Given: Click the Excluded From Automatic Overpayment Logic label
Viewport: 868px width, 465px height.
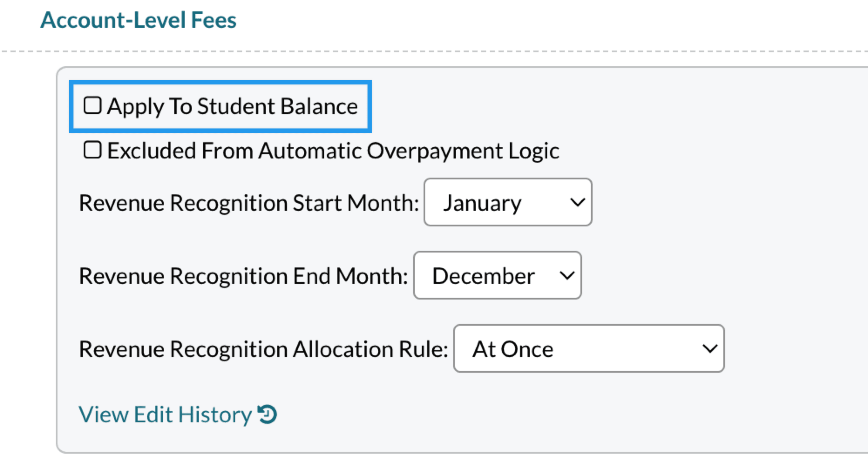Looking at the screenshot, I should coord(333,151).
